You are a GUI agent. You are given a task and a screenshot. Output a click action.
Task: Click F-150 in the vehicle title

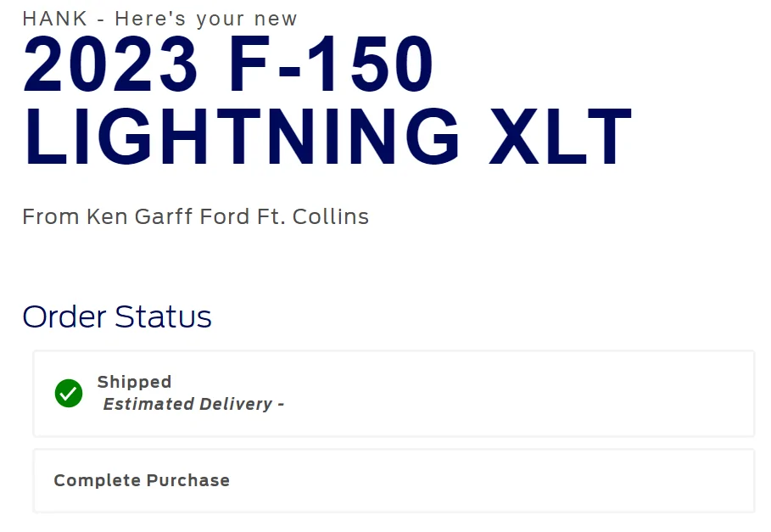coord(331,65)
